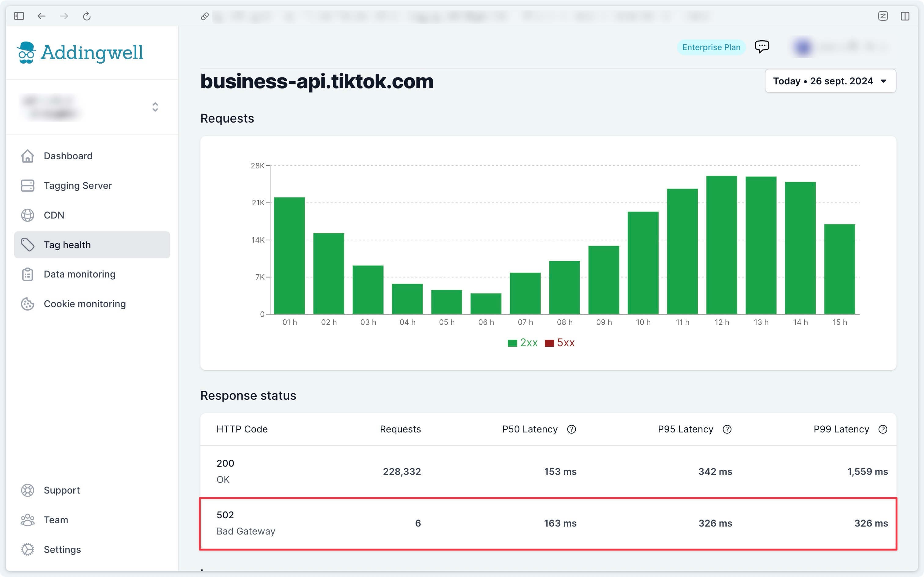Image resolution: width=924 pixels, height=577 pixels.
Task: Click the 228,332 requests value
Action: pos(402,472)
